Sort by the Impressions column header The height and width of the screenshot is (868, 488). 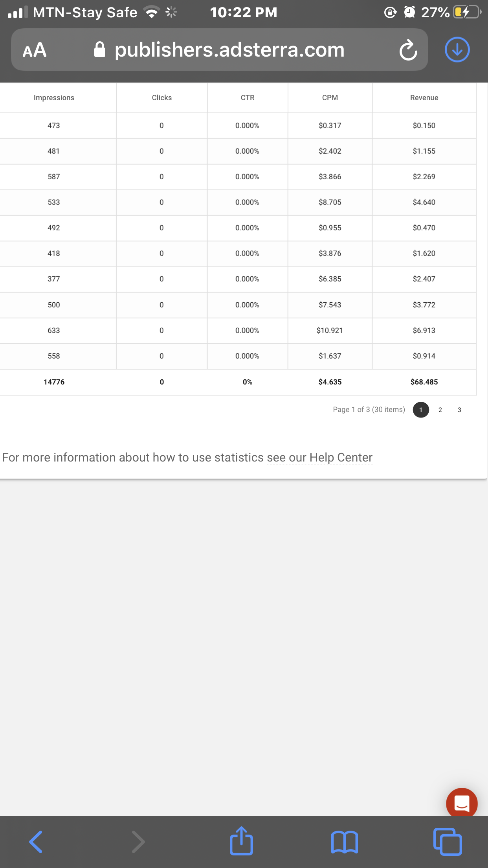[54, 98]
